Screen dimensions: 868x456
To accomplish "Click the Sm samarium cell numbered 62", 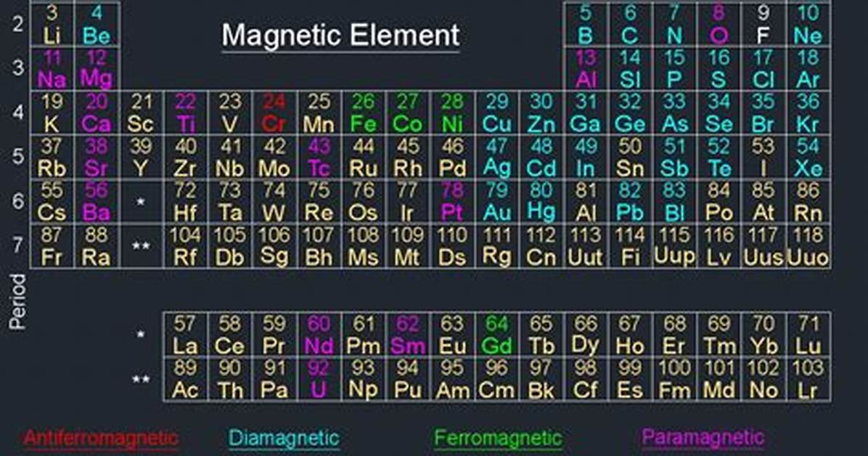I will tap(408, 335).
